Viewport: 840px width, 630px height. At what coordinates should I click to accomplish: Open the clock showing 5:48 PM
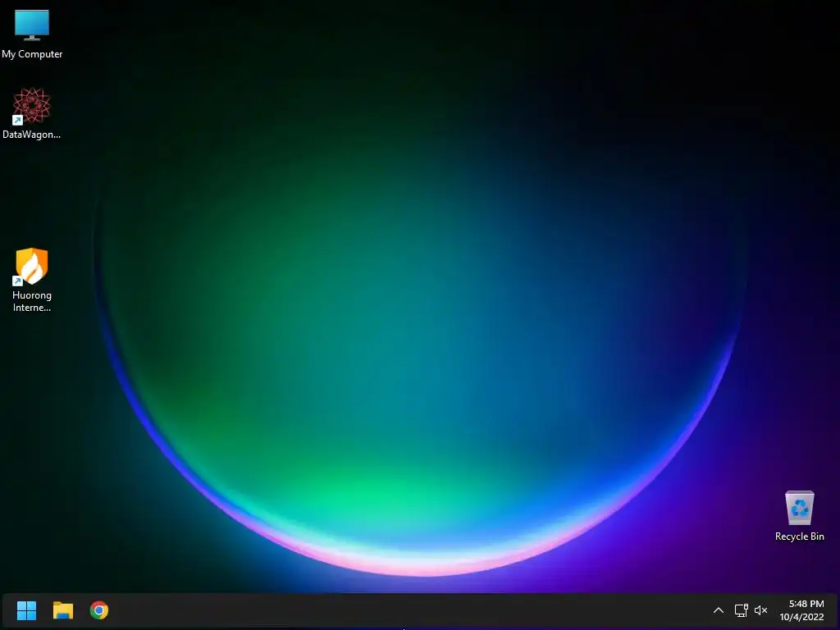(802, 610)
